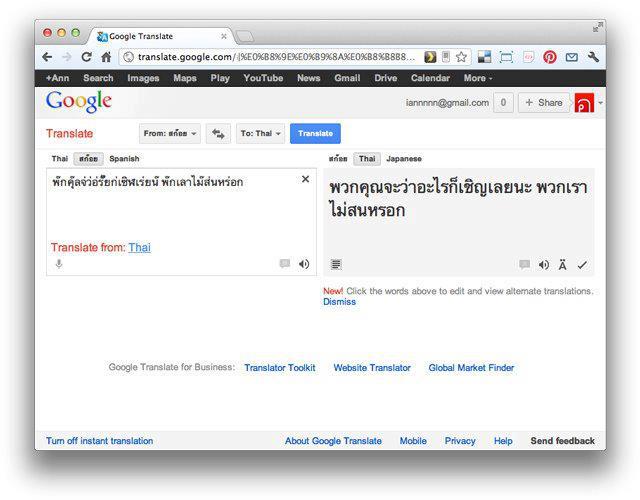Listen to translated text speaker icon
Image resolution: width=640 pixels, height=500 pixels.
(x=543, y=265)
